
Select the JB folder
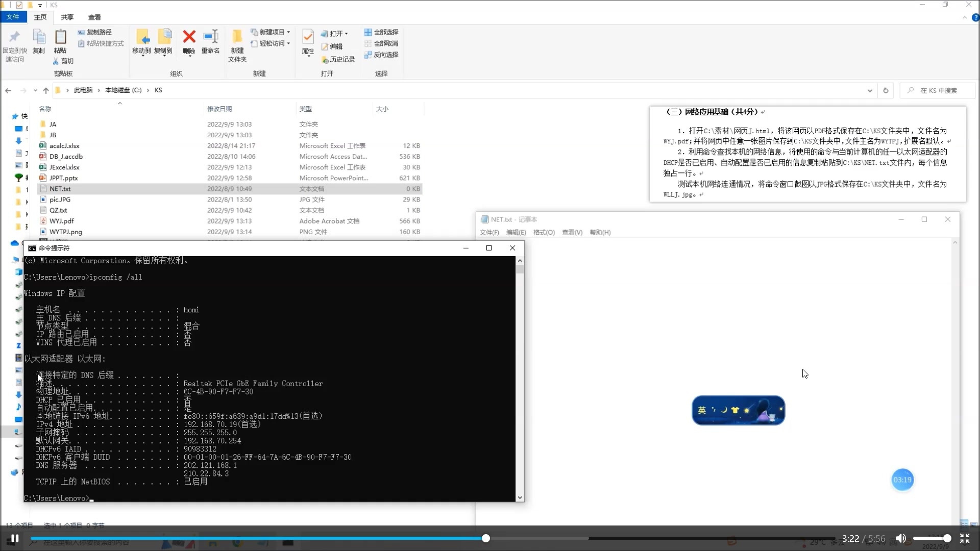[230, 135]
